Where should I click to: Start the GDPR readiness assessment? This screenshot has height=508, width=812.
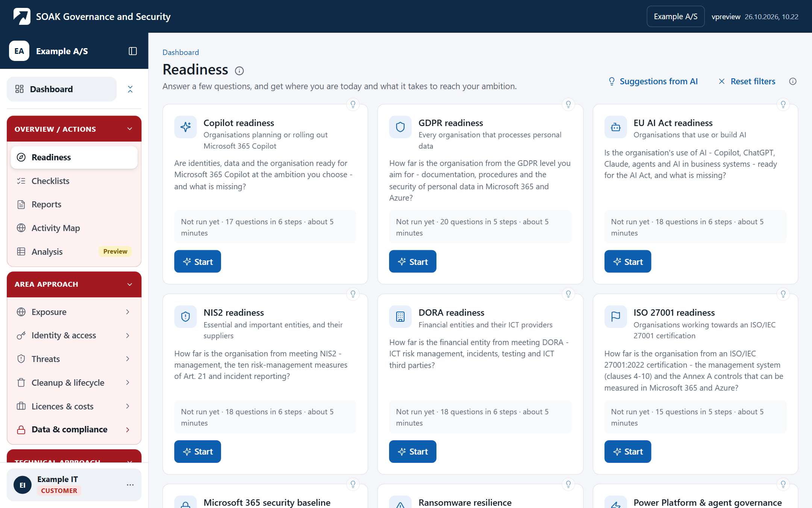pyautogui.click(x=412, y=262)
